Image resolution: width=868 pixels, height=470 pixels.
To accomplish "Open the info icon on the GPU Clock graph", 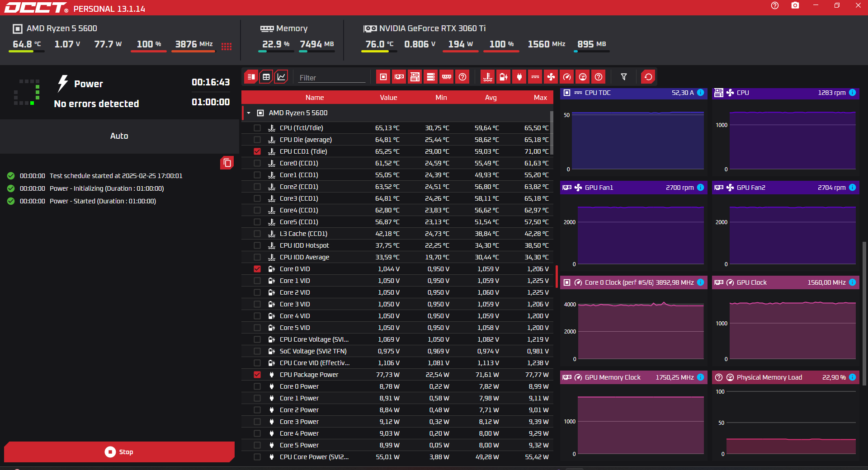I will (x=853, y=282).
